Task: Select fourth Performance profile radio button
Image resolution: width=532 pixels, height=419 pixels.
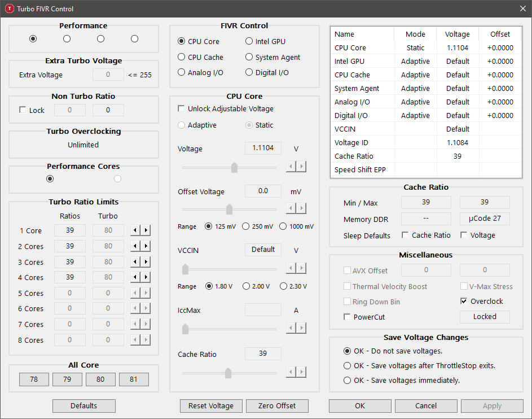Action: pos(135,39)
